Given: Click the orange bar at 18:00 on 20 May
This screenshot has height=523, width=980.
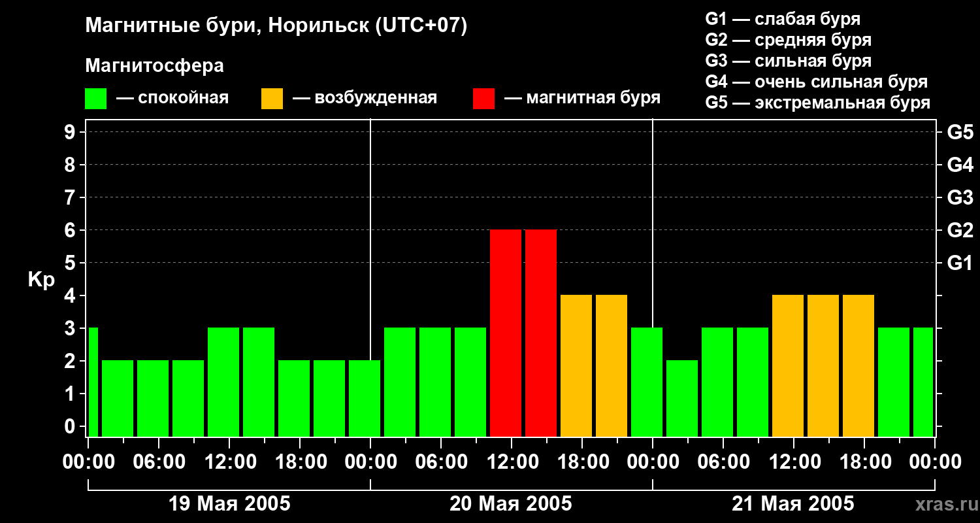Looking at the screenshot, I should (576, 365).
